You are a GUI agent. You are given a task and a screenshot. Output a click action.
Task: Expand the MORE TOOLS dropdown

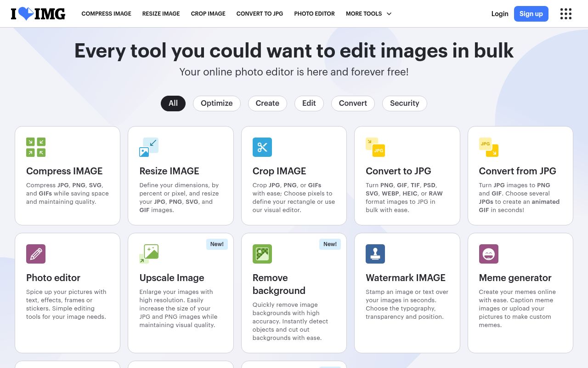368,14
